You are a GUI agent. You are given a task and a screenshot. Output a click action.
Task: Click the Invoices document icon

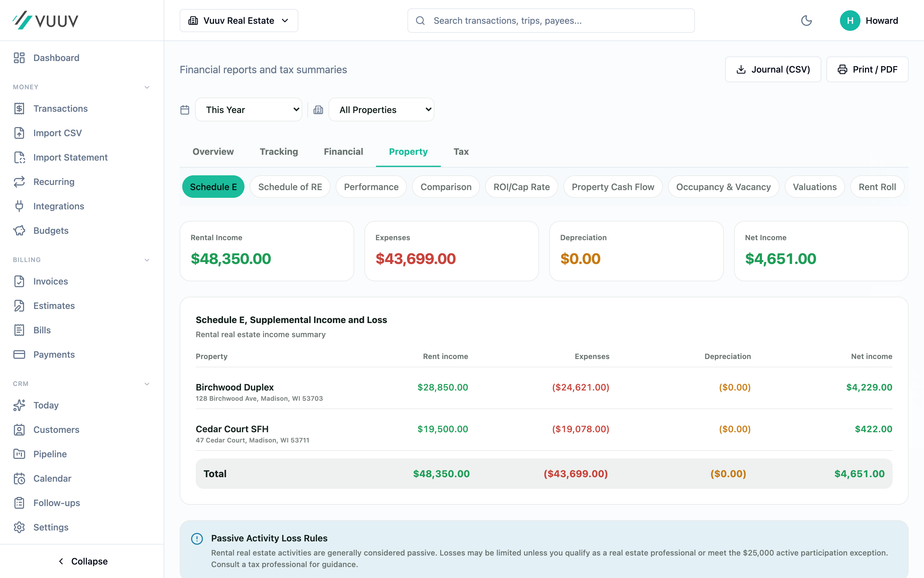19,281
